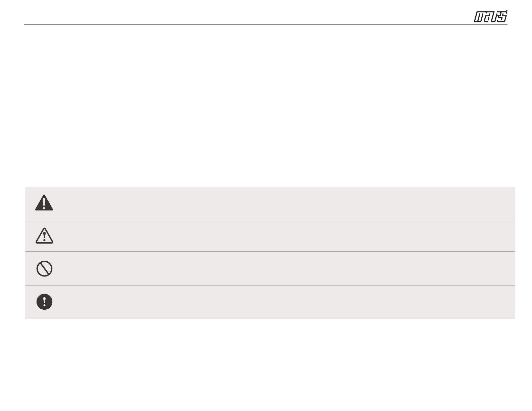Screen dimensions: 532x411
Task: Select the empty row beside the circled exclamation mark
Action: [270, 302]
